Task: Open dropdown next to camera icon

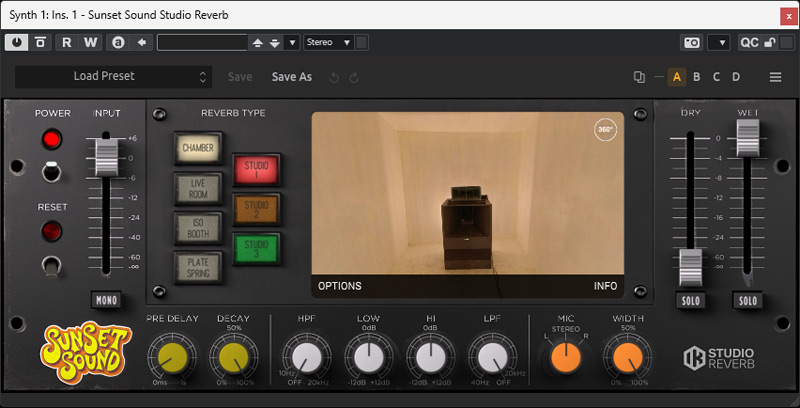Action: click(718, 42)
